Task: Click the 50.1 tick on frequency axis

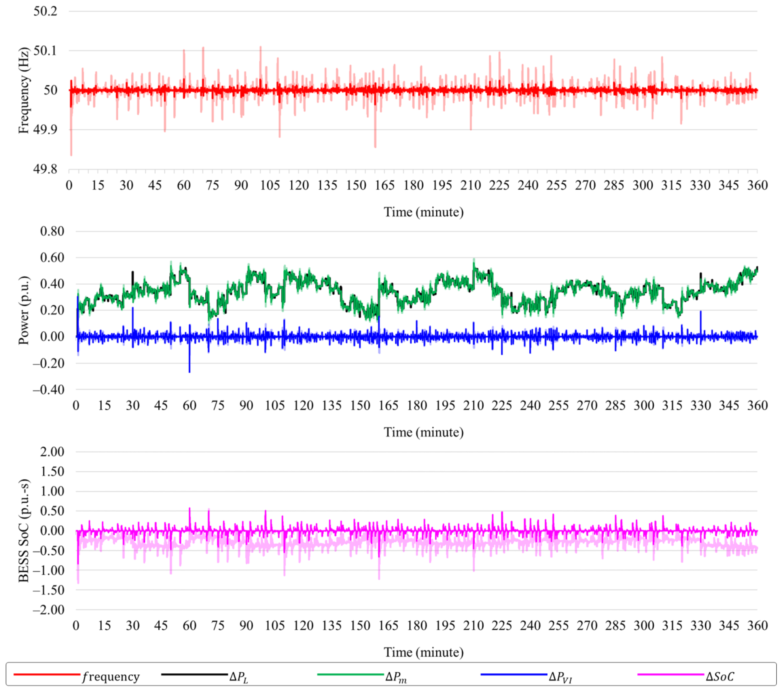Action: 45,50
